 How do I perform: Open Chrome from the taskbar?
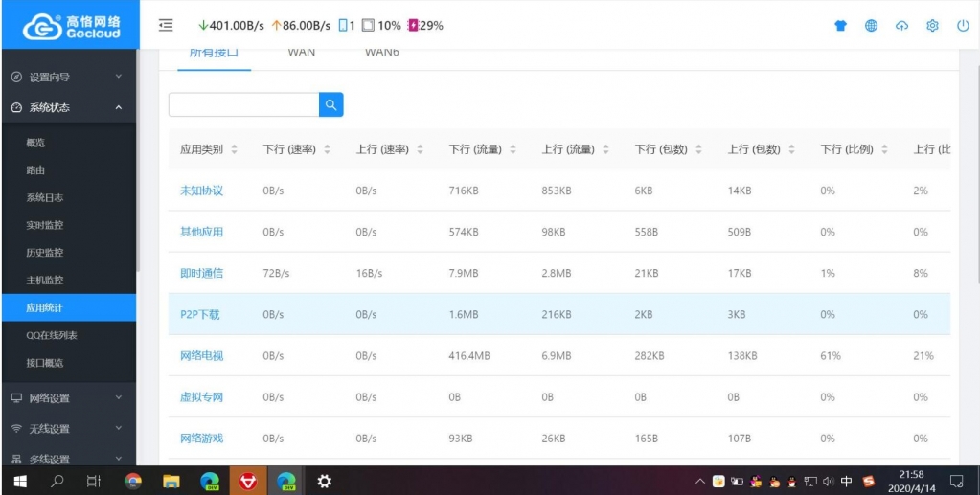pyautogui.click(x=132, y=481)
